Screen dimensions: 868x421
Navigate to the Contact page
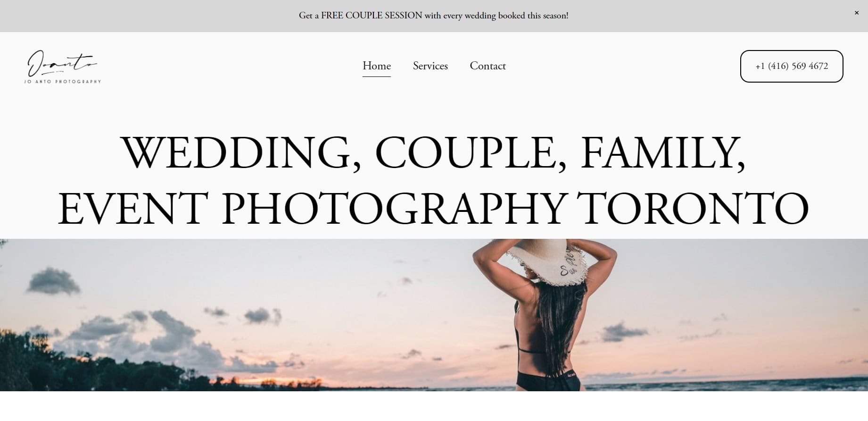tap(488, 66)
